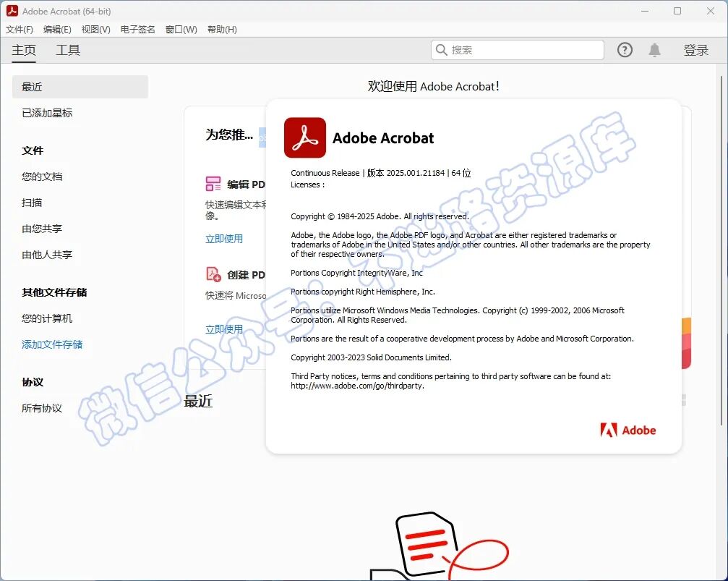Click 立即使用 under the Edit PDF tool
The width and height of the screenshot is (728, 581).
(224, 239)
